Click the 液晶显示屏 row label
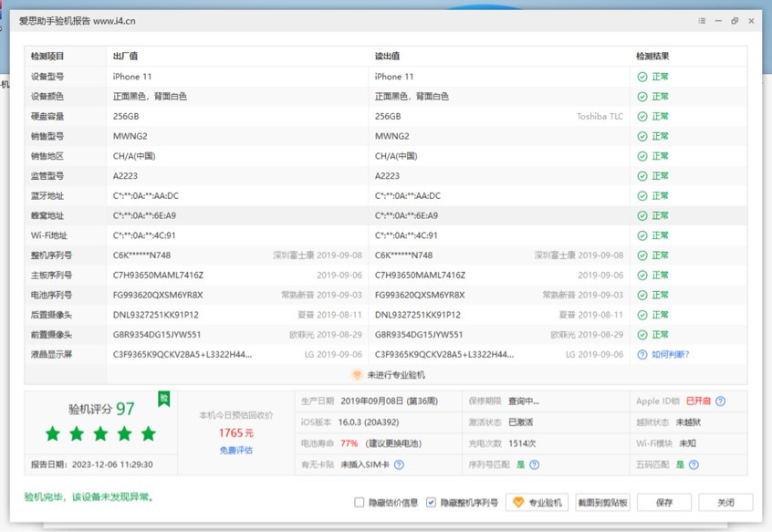The width and height of the screenshot is (772, 532). pyautogui.click(x=51, y=355)
